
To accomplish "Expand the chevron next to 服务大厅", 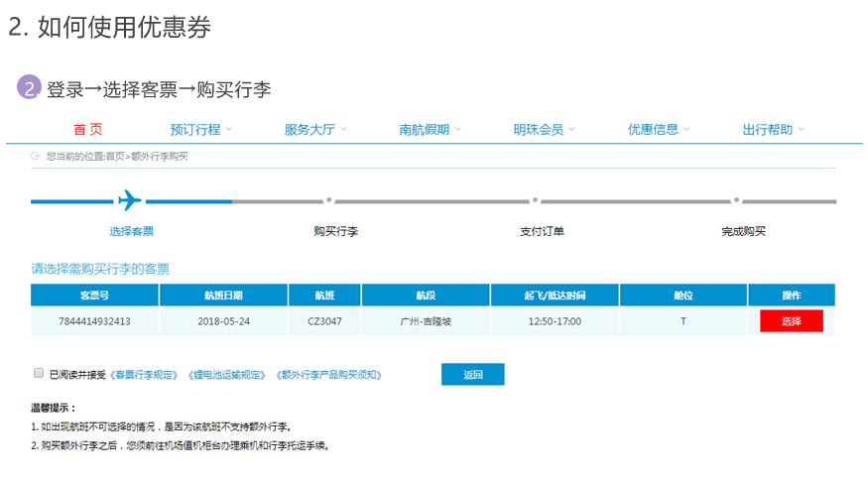I will coord(342,130).
